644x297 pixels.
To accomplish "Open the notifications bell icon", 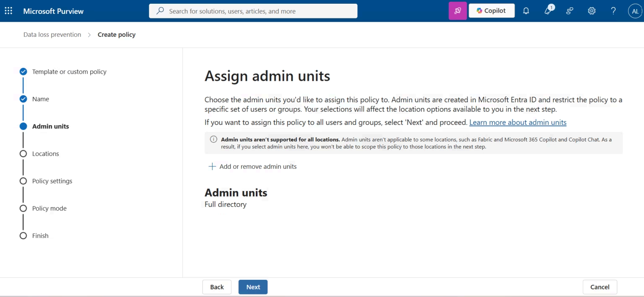I will [526, 11].
